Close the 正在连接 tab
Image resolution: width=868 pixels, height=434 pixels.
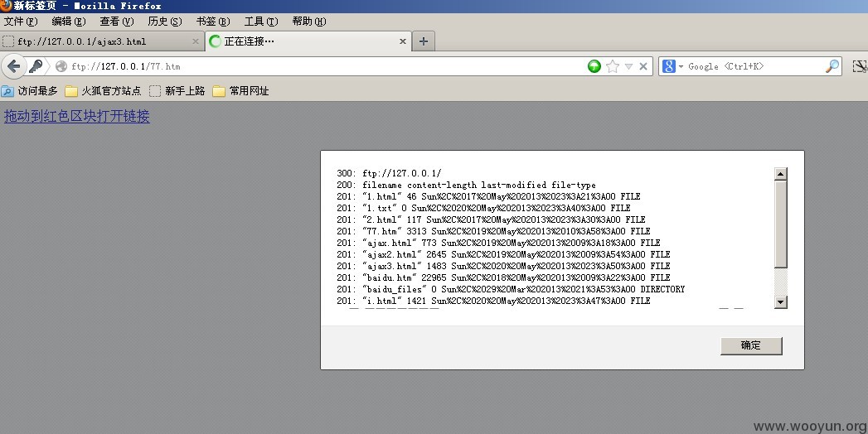point(402,41)
